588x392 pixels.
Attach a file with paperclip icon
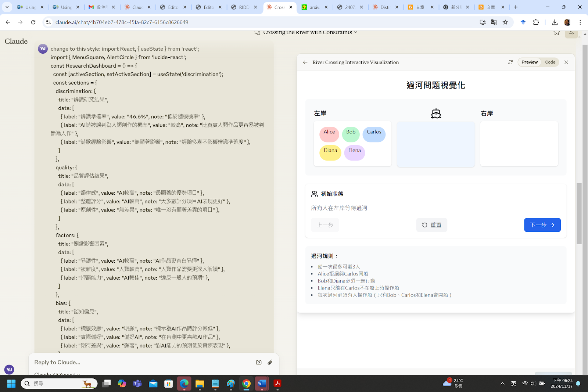(x=270, y=362)
